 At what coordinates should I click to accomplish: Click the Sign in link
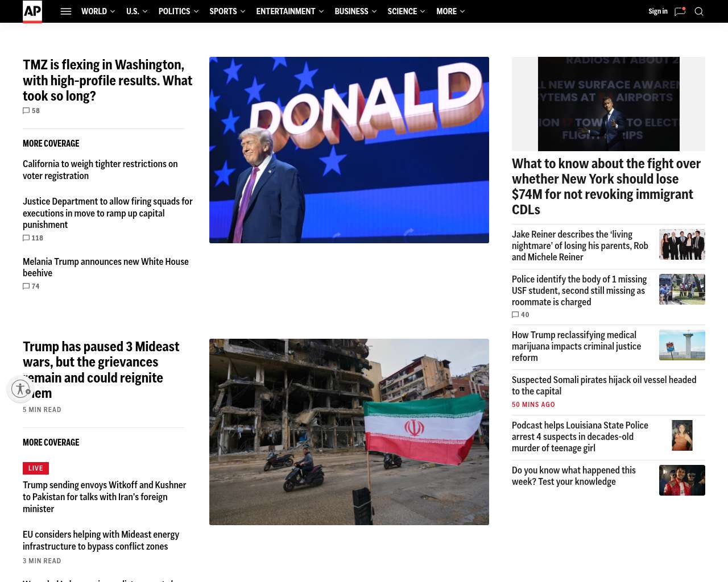(x=658, y=11)
